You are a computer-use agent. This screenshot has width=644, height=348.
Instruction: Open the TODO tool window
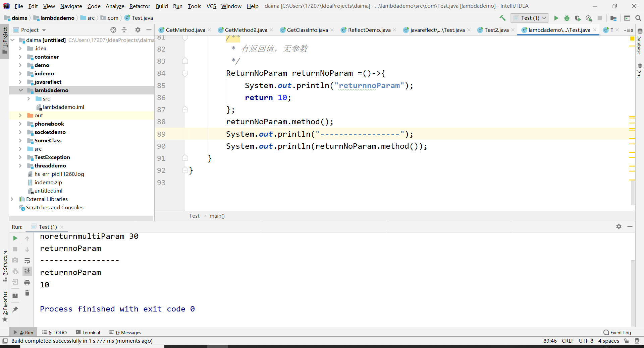pos(54,333)
